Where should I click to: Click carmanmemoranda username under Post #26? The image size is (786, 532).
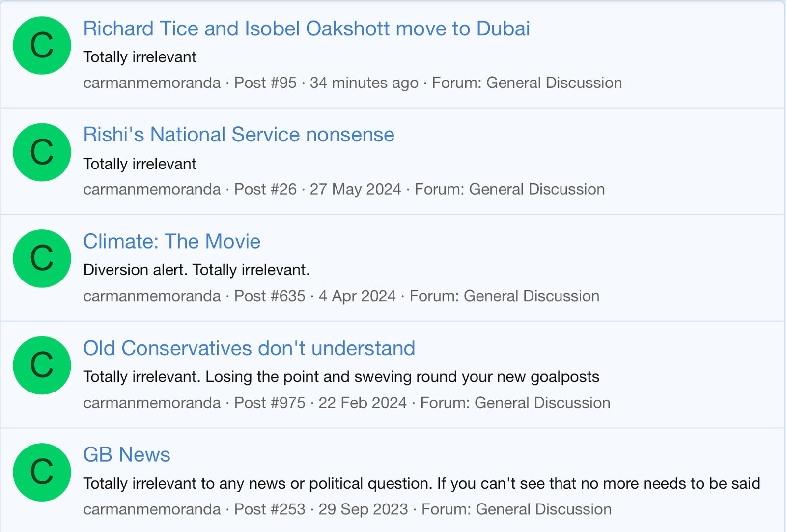152,189
